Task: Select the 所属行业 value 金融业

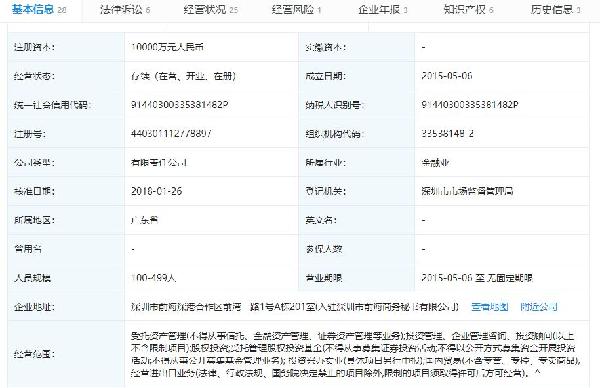Action: (435, 163)
